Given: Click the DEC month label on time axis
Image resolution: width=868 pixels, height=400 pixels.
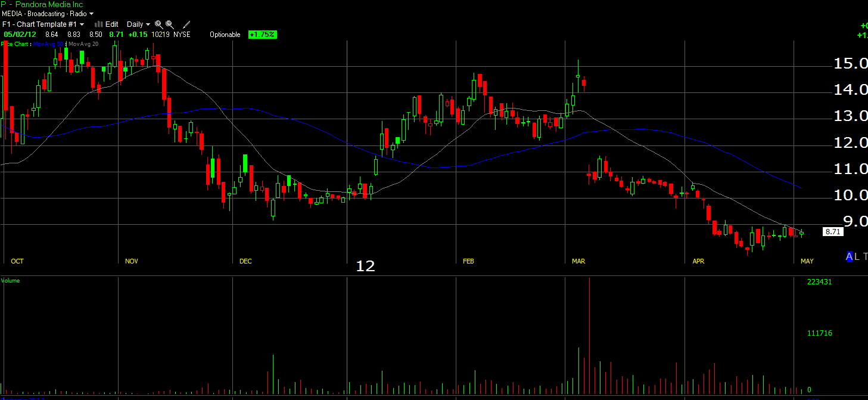Looking at the screenshot, I should 245,261.
